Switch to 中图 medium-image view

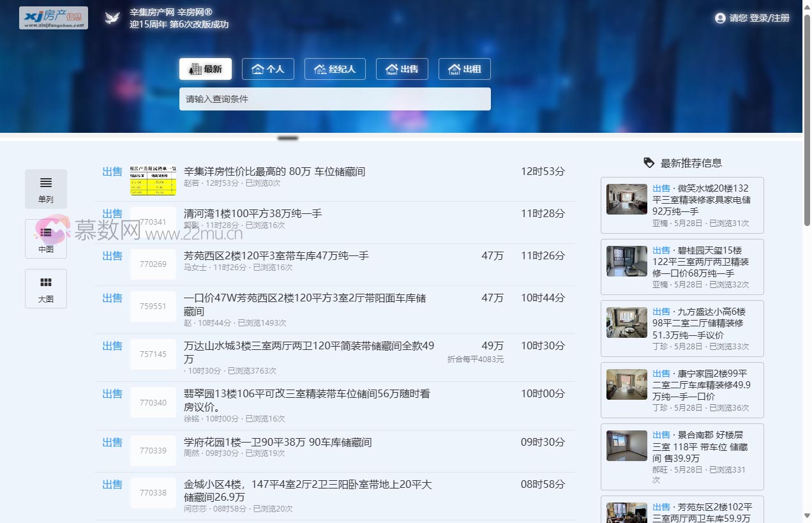point(45,239)
